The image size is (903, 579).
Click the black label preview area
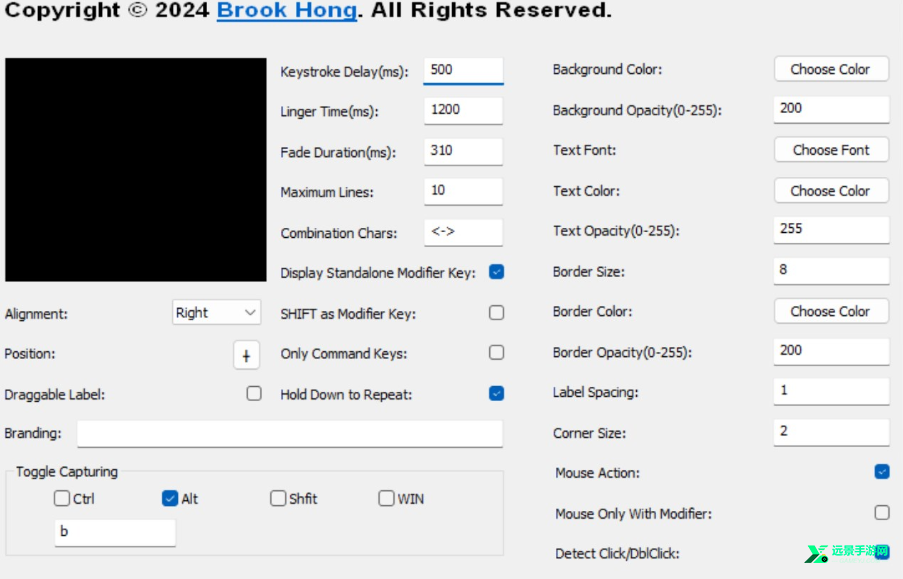pyautogui.click(x=136, y=169)
